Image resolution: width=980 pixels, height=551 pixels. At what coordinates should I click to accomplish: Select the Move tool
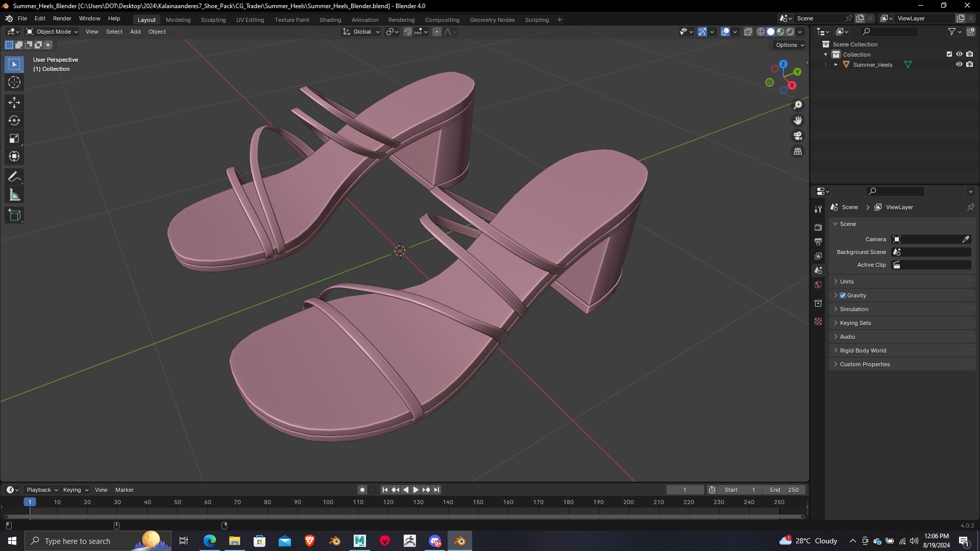[x=14, y=103]
